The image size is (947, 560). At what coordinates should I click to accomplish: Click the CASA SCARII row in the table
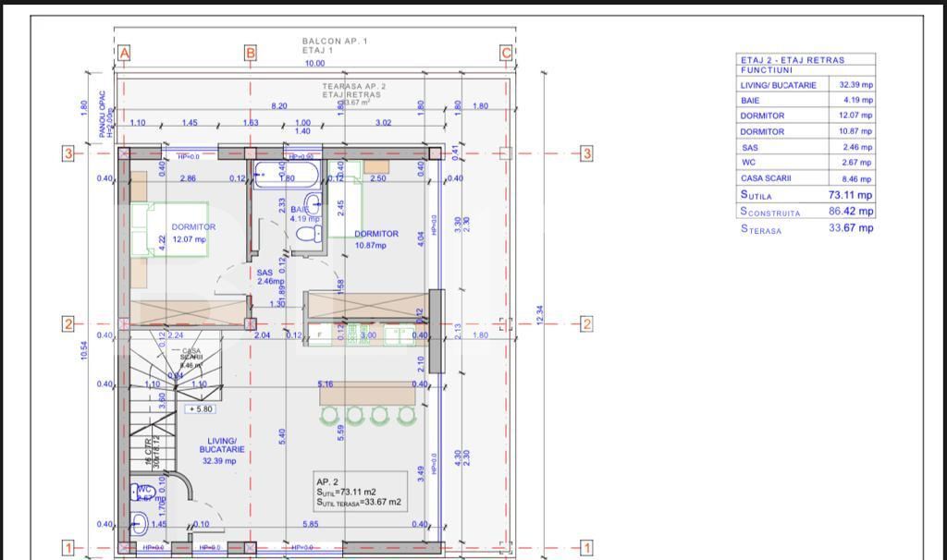coord(806,178)
